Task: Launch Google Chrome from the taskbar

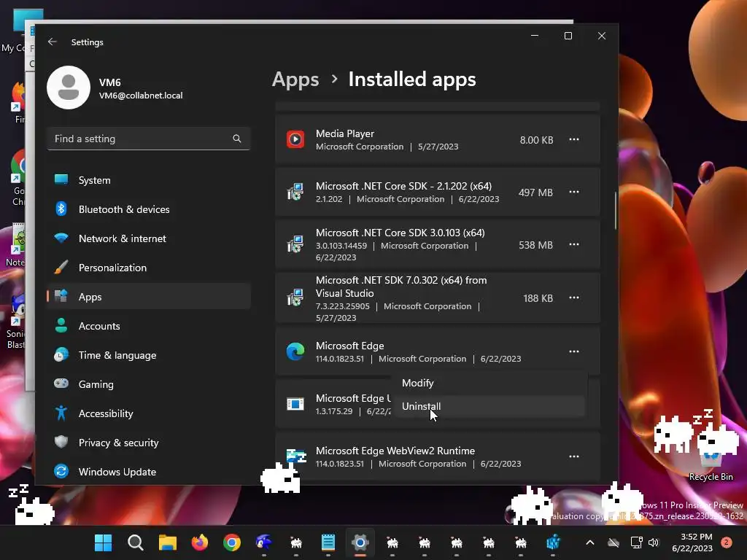Action: [232, 542]
